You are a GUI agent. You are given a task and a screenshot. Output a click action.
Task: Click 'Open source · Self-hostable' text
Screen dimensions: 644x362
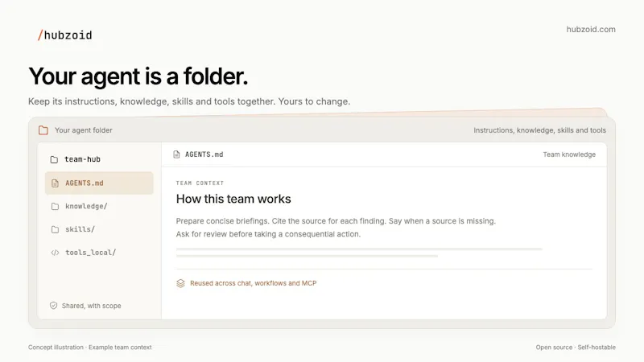[576, 348]
